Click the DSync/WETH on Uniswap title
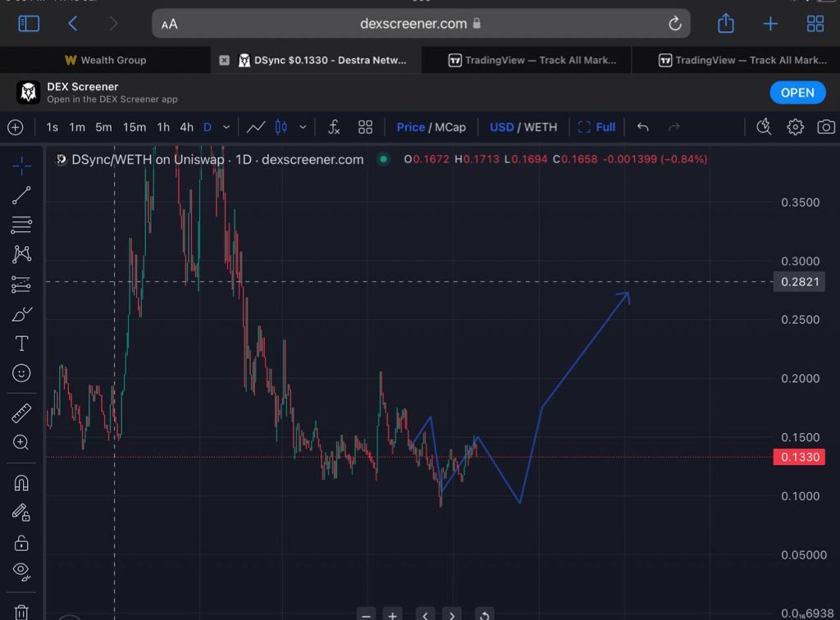This screenshot has height=620, width=840. (x=148, y=160)
